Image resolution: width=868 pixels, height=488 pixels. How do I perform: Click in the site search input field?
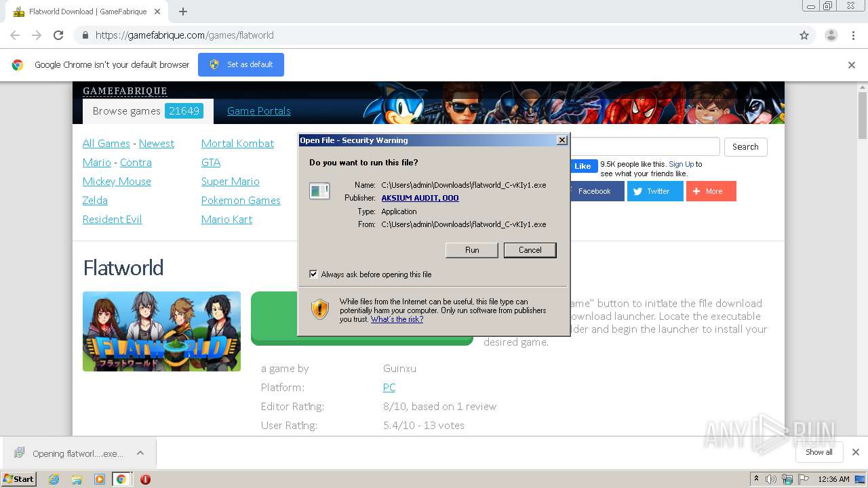click(x=645, y=146)
